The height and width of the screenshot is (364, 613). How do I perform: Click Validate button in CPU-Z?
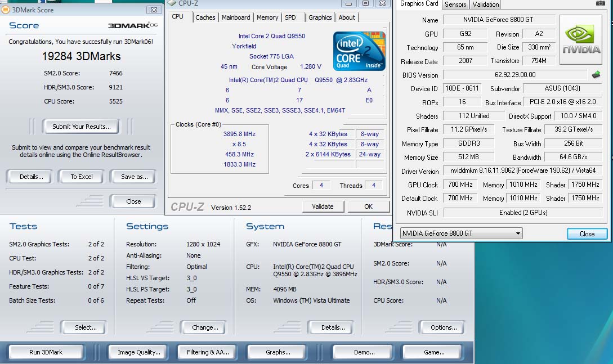[323, 206]
